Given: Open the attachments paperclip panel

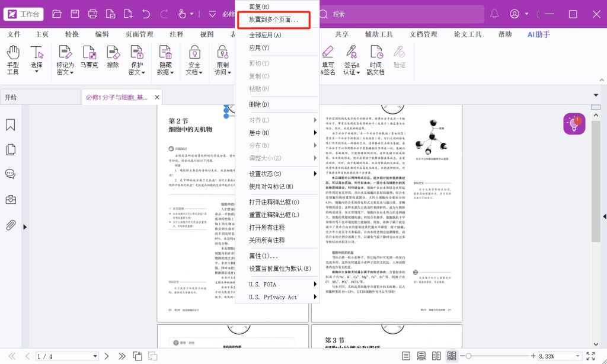Looking at the screenshot, I should coord(11,225).
